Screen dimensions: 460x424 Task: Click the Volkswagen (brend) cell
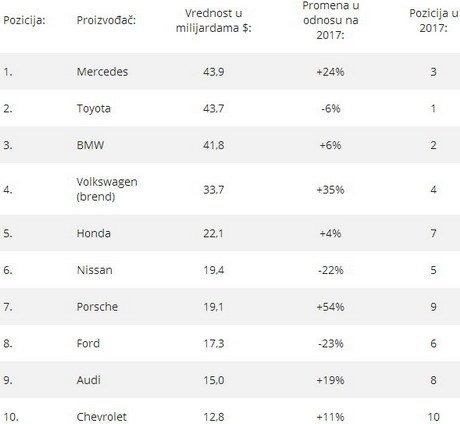click(x=107, y=189)
